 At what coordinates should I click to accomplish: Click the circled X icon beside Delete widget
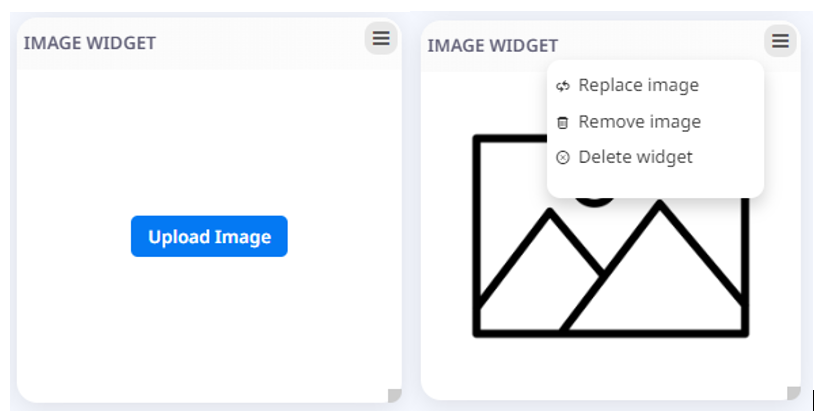563,157
